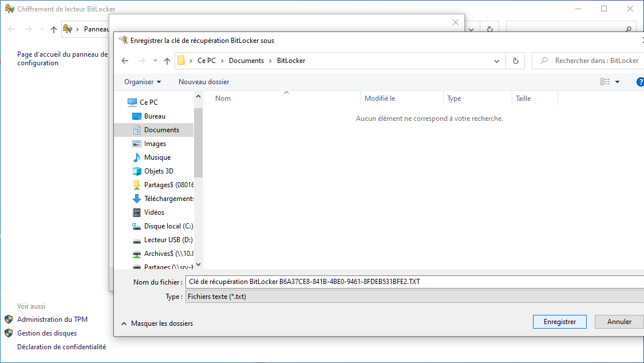The width and height of the screenshot is (644, 363).
Task: Click the back arrow in save dialog
Action: [125, 61]
